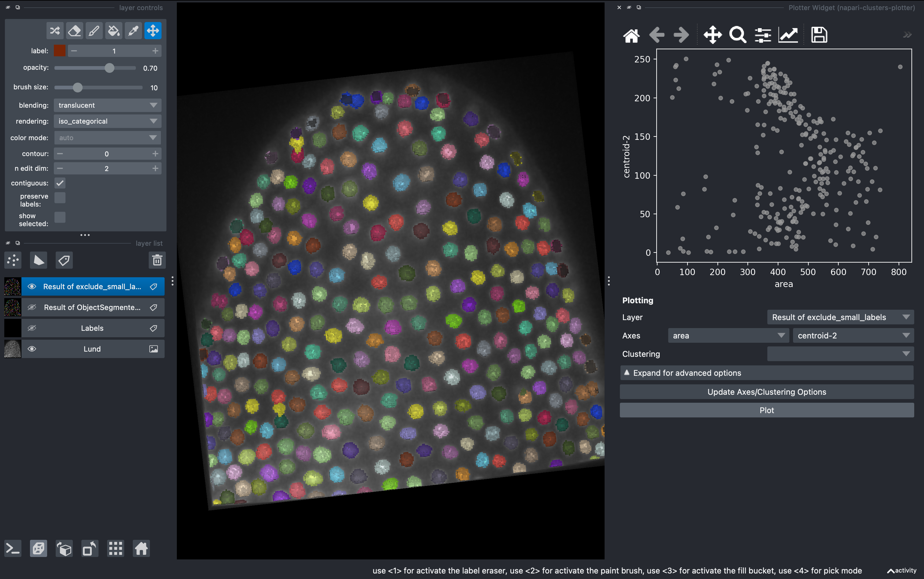Change the Clustering dropdown selection
924x579 pixels.
[x=840, y=354]
